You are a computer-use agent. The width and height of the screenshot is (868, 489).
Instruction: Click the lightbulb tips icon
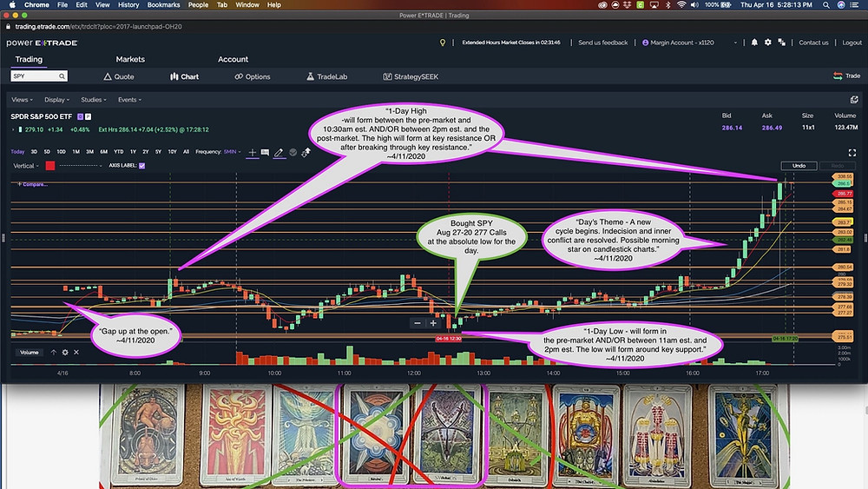(443, 43)
